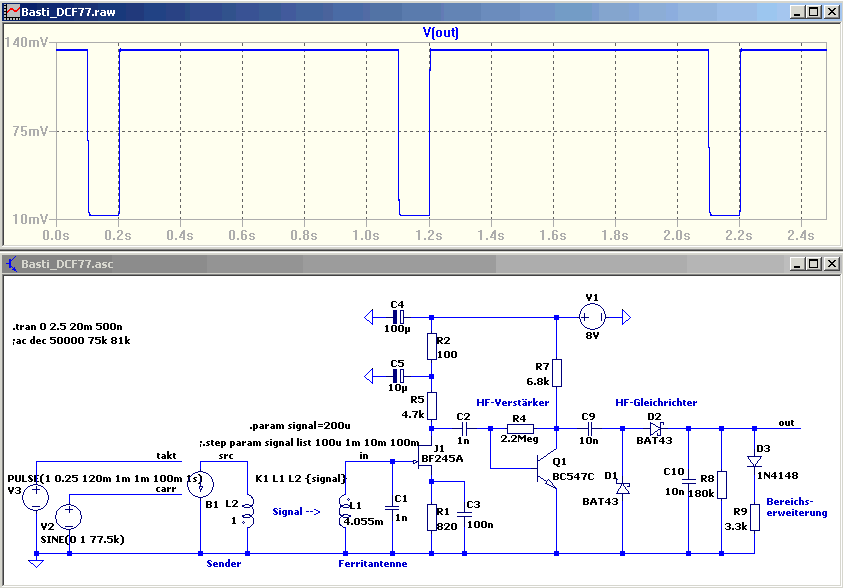Click the B1 behavioral source symbol

click(x=200, y=484)
